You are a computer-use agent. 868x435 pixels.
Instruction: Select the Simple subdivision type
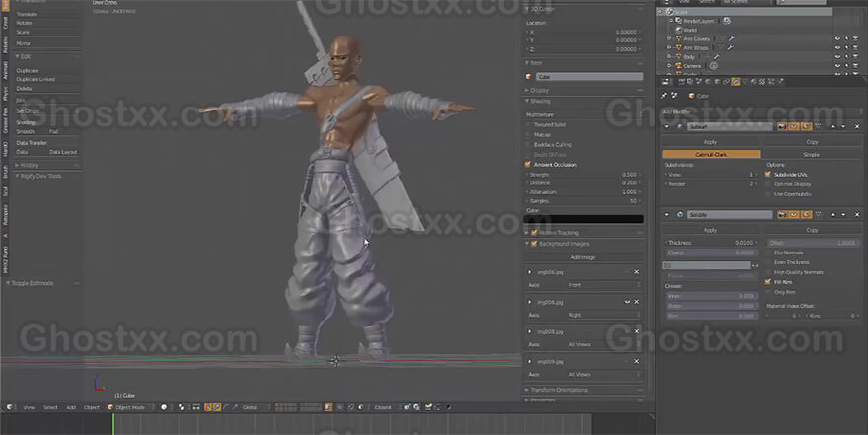[811, 155]
